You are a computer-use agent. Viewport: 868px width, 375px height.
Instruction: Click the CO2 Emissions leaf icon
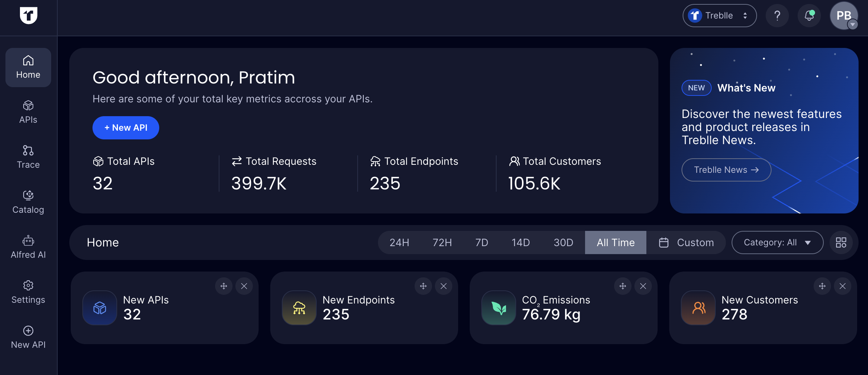499,308
